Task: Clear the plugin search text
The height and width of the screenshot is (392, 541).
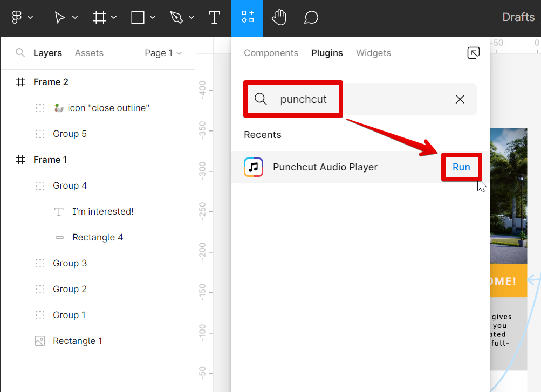Action: 460,99
